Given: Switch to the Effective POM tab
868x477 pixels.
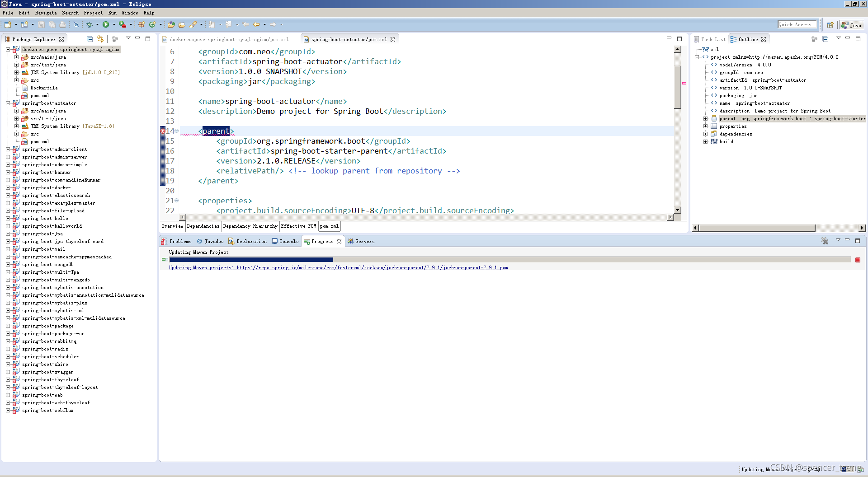Looking at the screenshot, I should pyautogui.click(x=298, y=226).
